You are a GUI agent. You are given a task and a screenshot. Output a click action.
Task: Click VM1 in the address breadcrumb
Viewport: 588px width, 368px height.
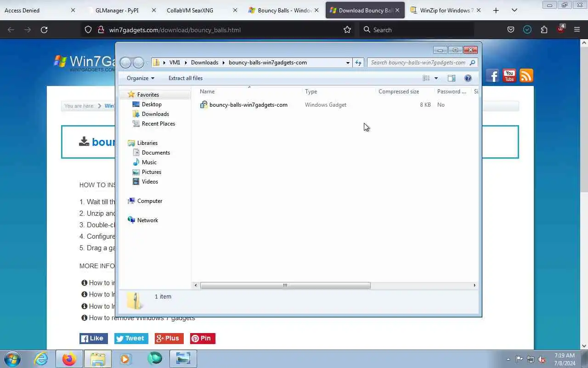(x=175, y=63)
